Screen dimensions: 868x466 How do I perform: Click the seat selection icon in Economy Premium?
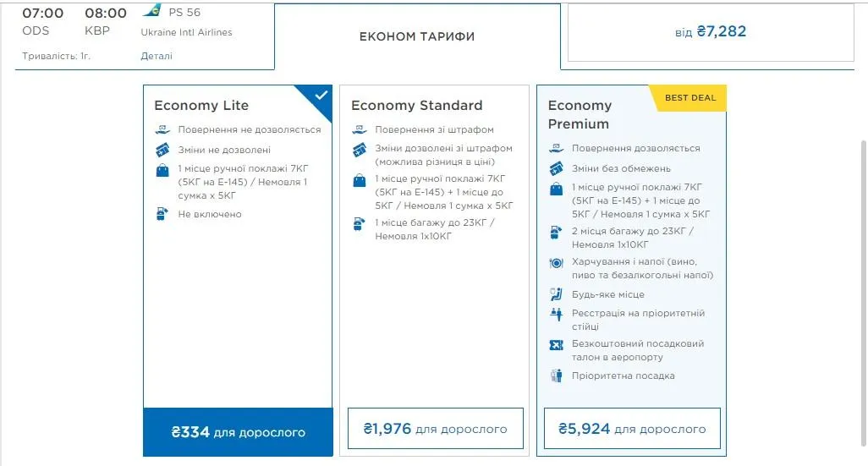(x=557, y=294)
